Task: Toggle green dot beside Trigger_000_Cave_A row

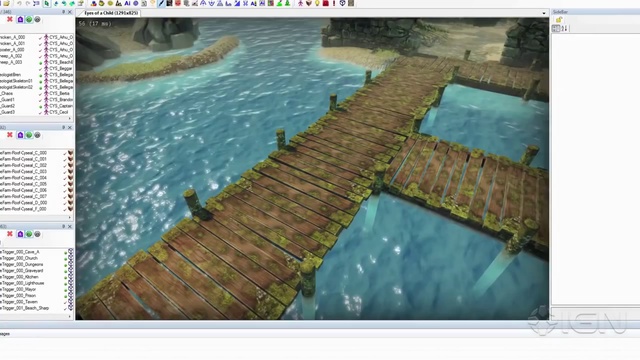Action: pyautogui.click(x=65, y=252)
